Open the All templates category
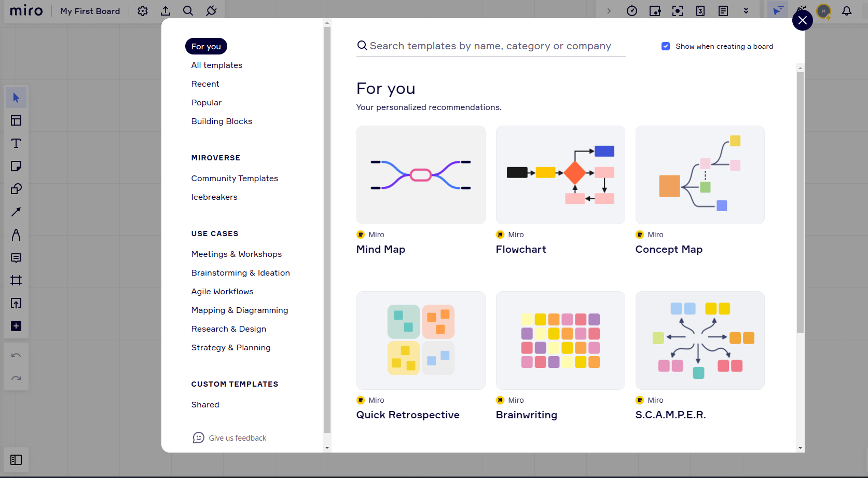The image size is (868, 478). [x=216, y=65]
